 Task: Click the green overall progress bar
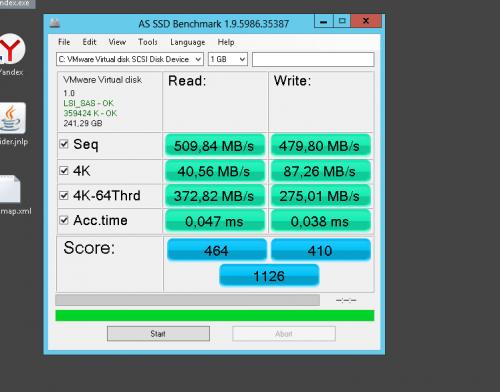click(215, 315)
